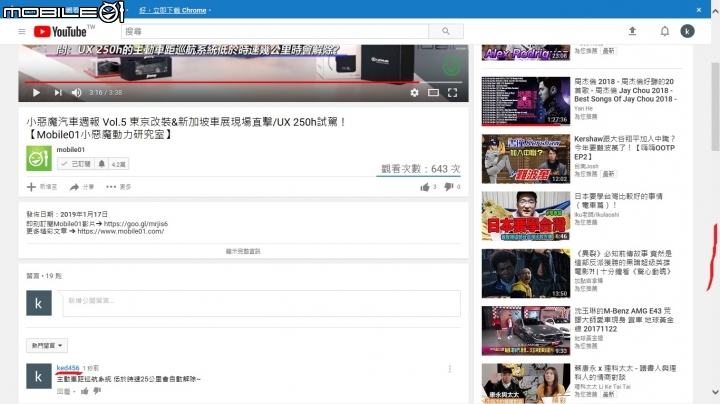Open the notifications bell in header

(x=664, y=31)
